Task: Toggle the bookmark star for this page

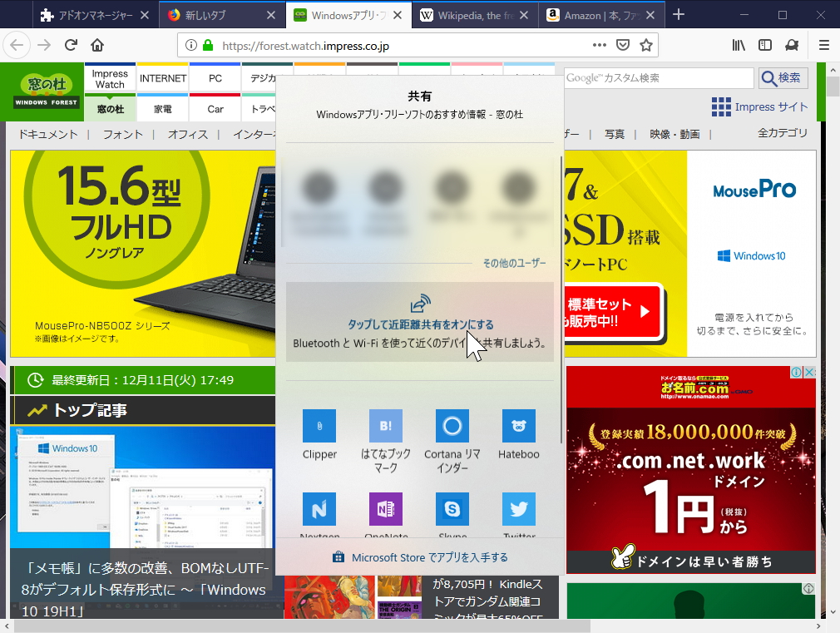Action: click(x=646, y=45)
